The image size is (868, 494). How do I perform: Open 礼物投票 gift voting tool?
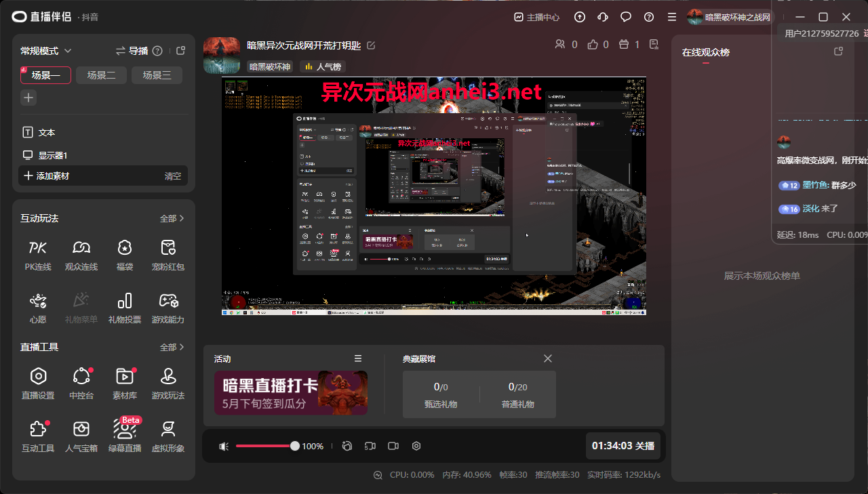point(125,308)
